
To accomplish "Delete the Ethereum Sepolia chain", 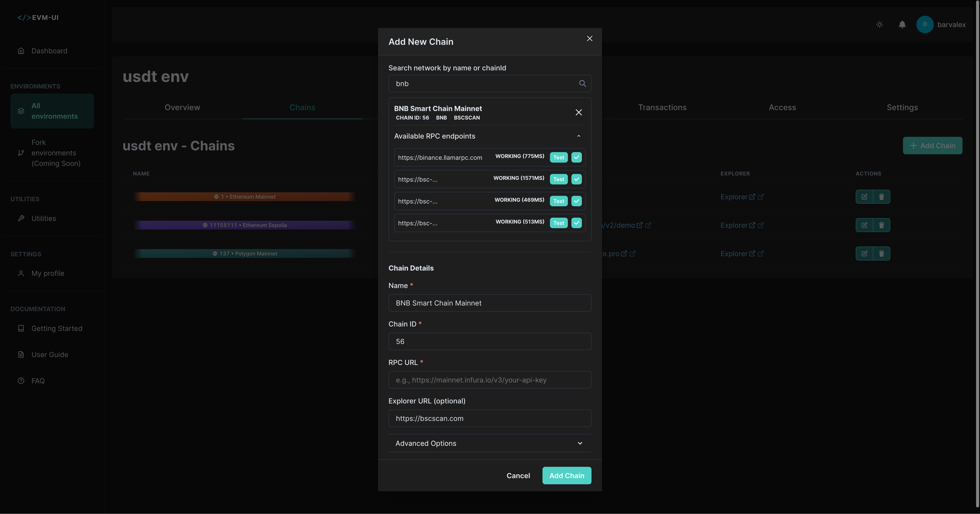I will tap(881, 225).
